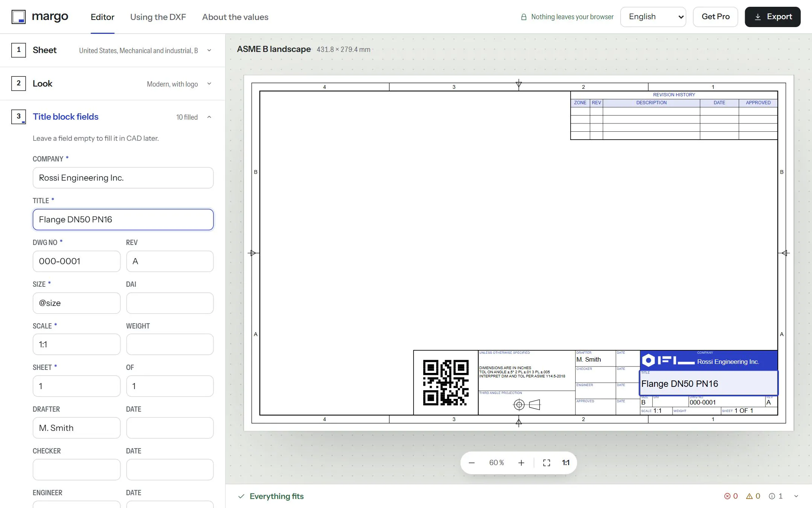The image size is (812, 508).
Task: Click 'ASME B landscape' sheet label
Action: pos(274,49)
